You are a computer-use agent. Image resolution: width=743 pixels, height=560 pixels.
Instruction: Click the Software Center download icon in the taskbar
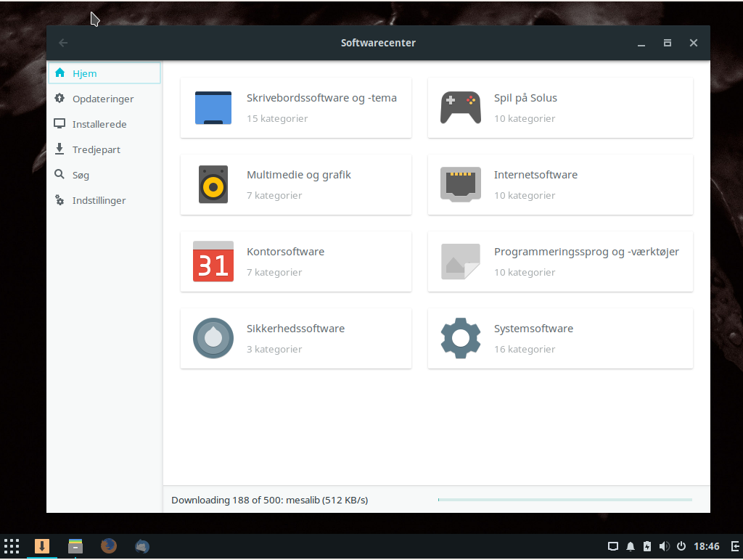[41, 546]
